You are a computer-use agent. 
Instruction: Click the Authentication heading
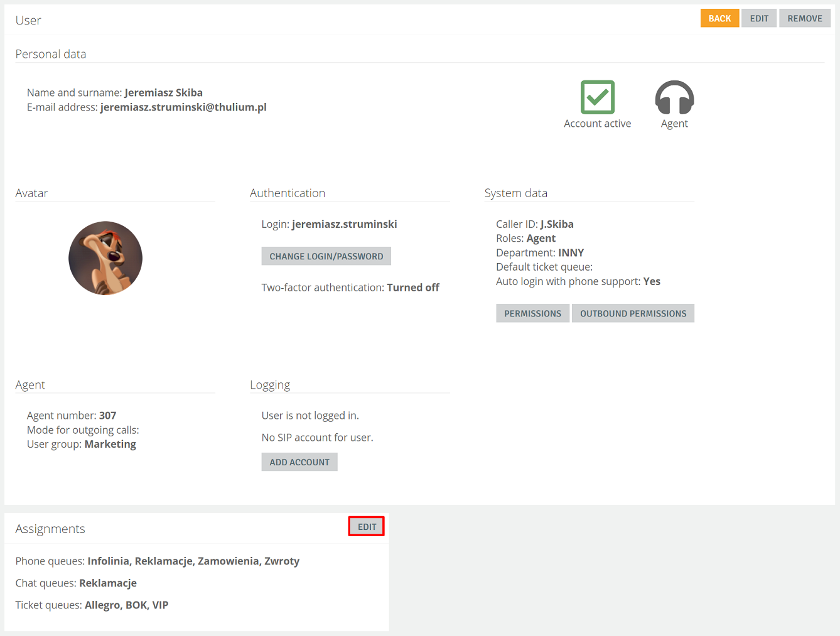[288, 193]
